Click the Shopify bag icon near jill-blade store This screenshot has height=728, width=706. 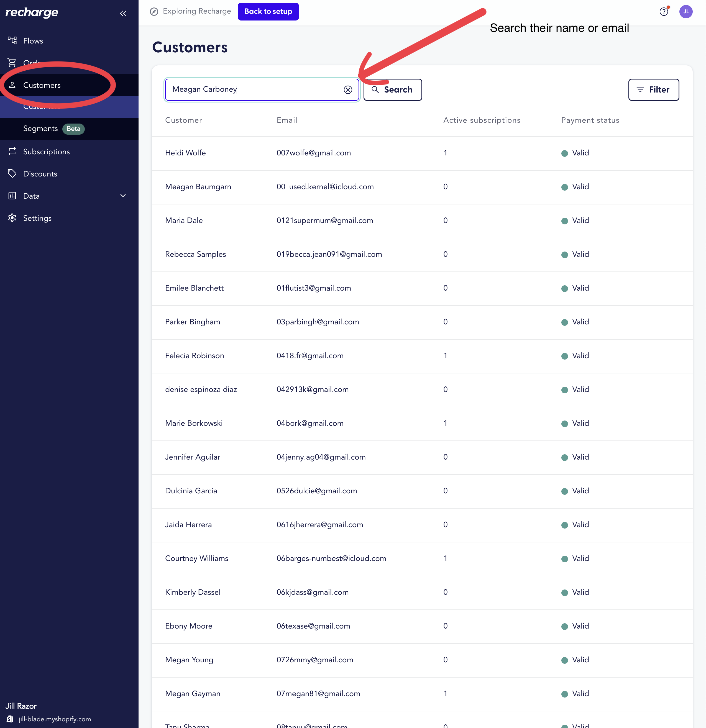[10, 719]
